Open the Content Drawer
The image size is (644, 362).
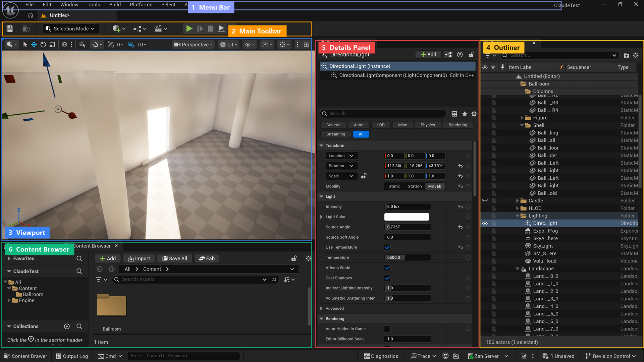pyautogui.click(x=26, y=356)
